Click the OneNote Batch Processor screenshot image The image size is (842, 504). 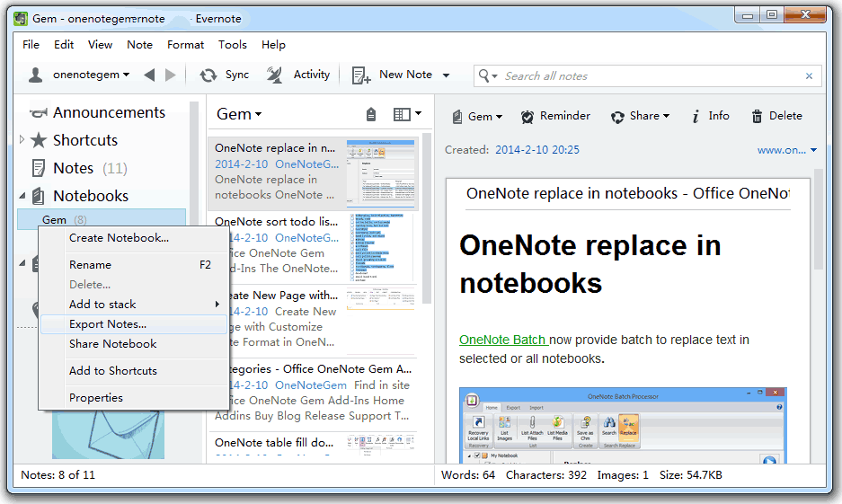tap(623, 425)
